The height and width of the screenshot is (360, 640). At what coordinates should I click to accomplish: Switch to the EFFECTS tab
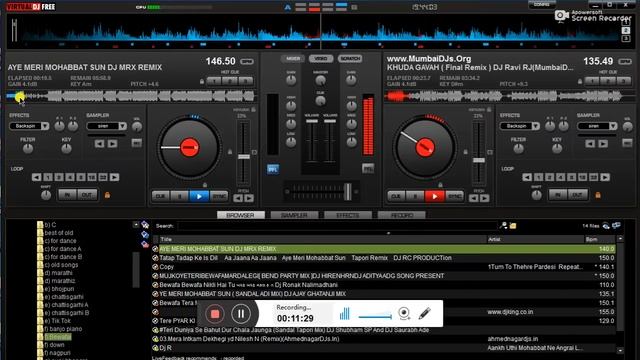348,215
